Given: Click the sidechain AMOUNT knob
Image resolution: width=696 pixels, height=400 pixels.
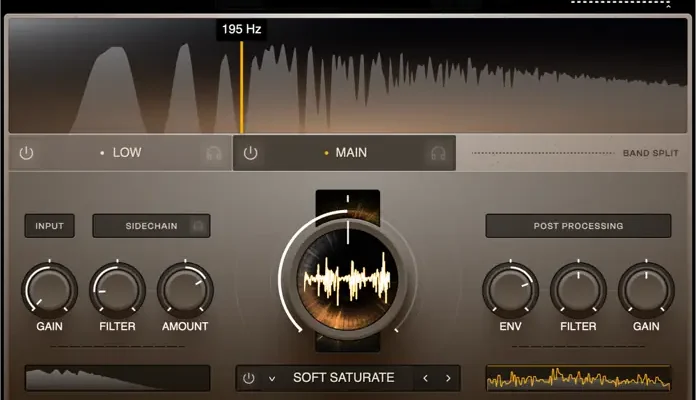Looking at the screenshot, I should point(185,290).
